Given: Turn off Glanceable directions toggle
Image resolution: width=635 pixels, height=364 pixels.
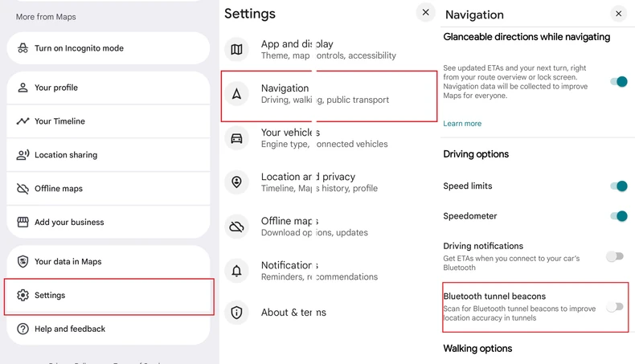Looking at the screenshot, I should click(x=617, y=82).
